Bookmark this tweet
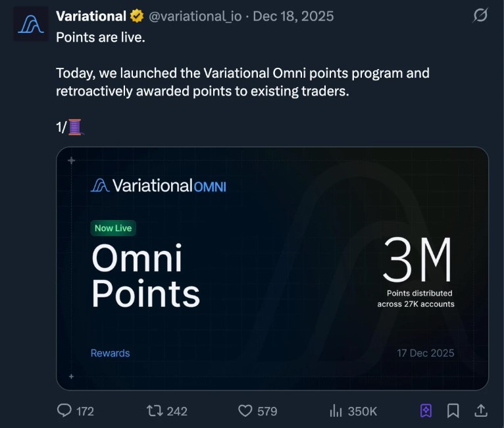Image resolution: width=504 pixels, height=428 pixels. (x=453, y=411)
